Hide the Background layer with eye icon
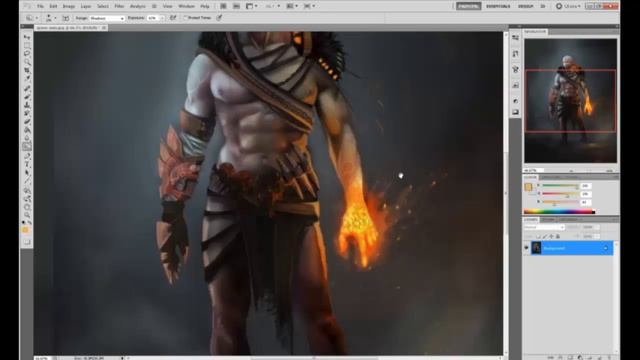Screen dimensions: 640x360 (x=526, y=248)
